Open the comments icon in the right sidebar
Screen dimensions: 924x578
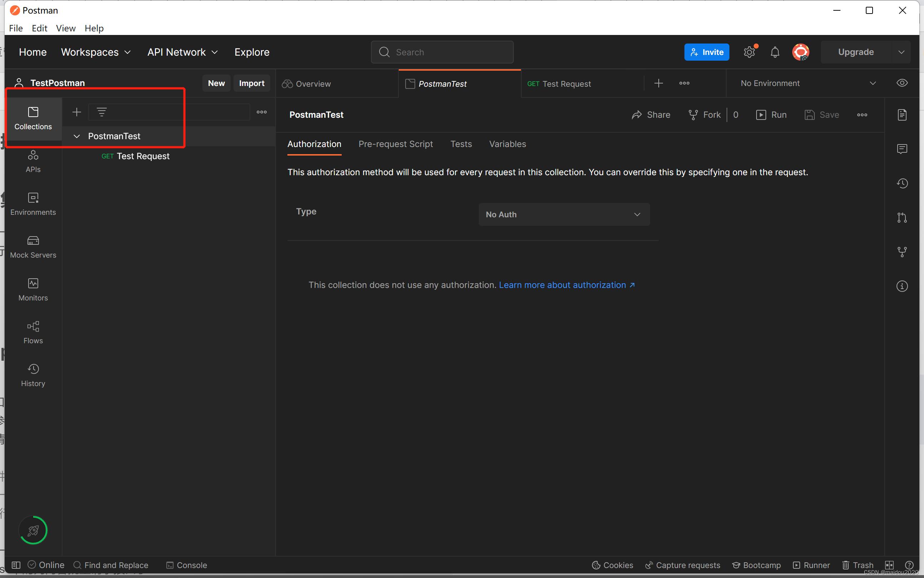coord(902,149)
